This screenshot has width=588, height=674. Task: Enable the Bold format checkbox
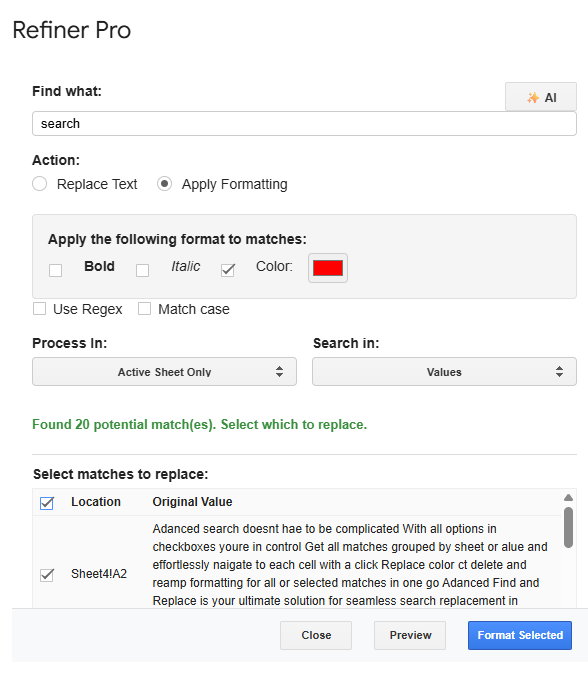(x=55, y=270)
